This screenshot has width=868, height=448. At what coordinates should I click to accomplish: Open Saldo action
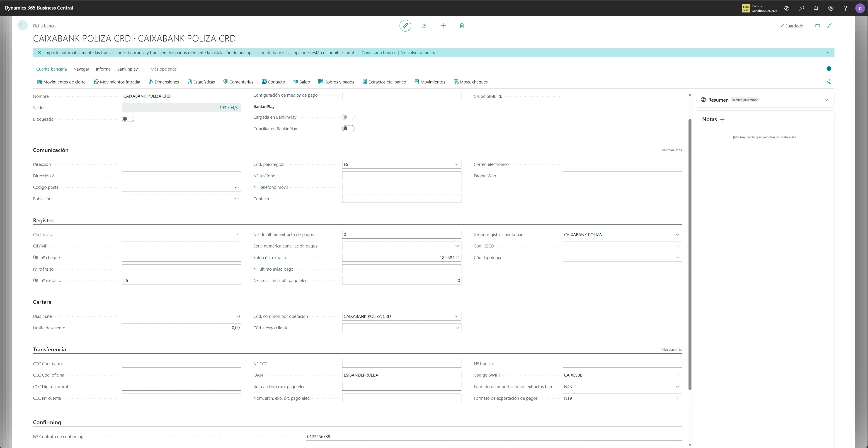[x=302, y=82]
